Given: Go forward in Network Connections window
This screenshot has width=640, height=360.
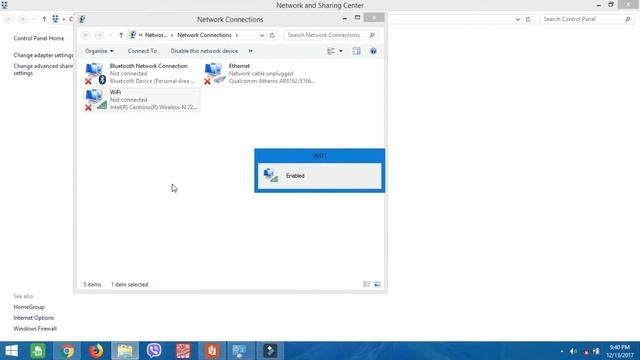Looking at the screenshot, I should pyautogui.click(x=99, y=35).
